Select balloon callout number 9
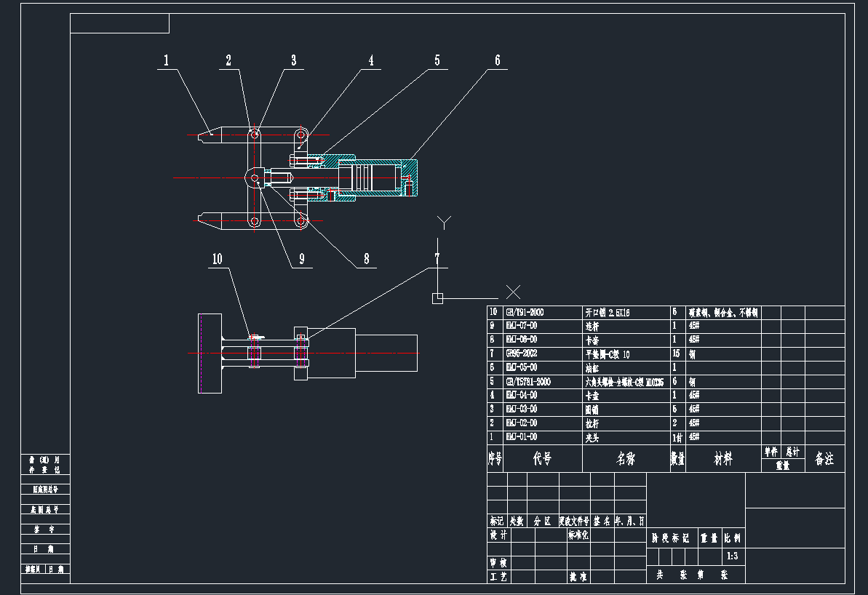 (x=302, y=259)
